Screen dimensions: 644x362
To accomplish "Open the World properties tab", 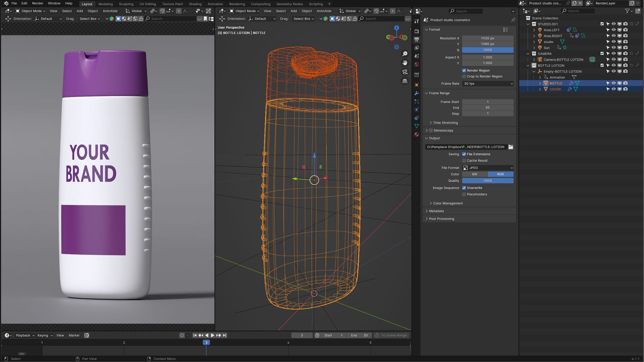I will point(417,64).
